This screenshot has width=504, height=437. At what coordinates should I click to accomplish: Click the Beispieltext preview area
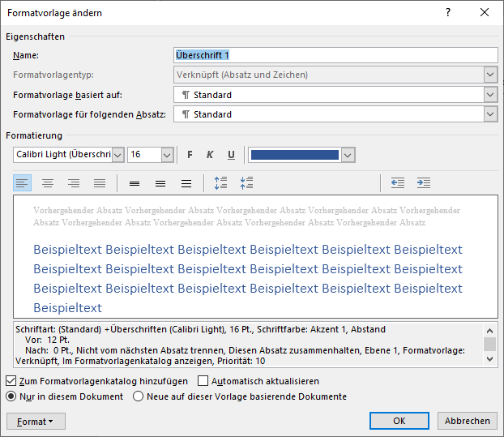(255, 256)
